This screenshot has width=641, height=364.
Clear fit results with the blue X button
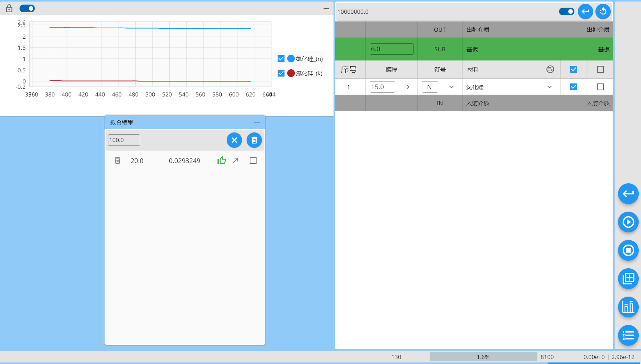234,140
